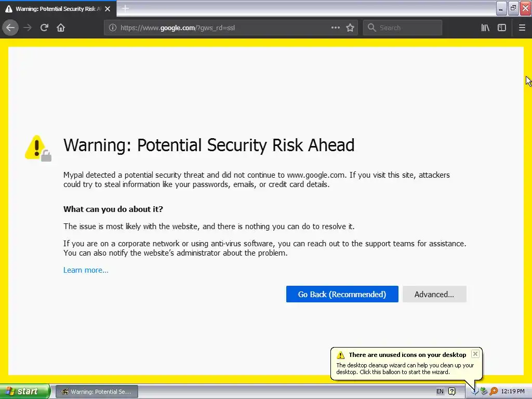
Task: Open the Windows start menu
Action: tap(25, 391)
